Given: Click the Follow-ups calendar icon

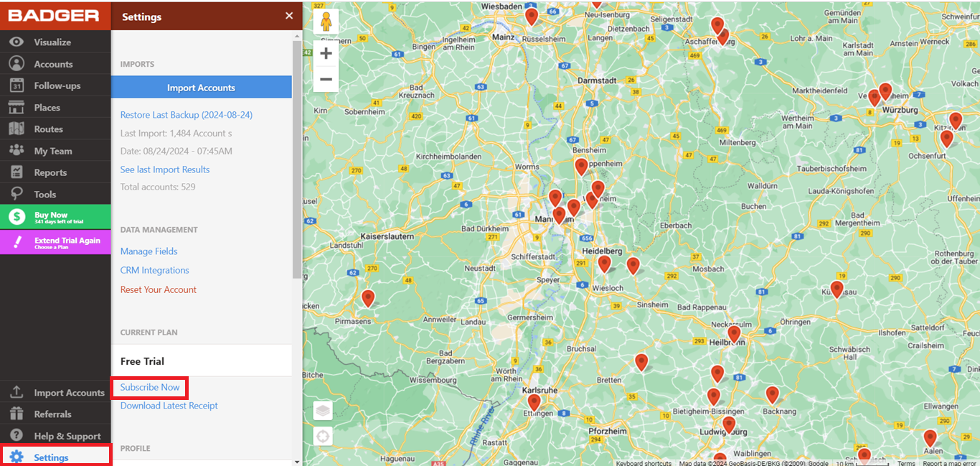Looking at the screenshot, I should point(17,85).
